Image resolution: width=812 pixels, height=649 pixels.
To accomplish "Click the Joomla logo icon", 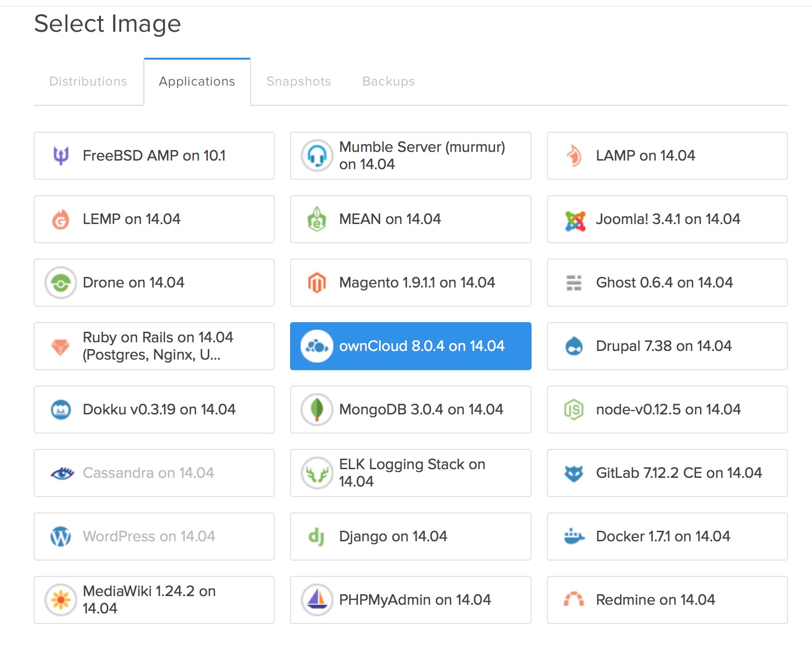I will coord(575,221).
